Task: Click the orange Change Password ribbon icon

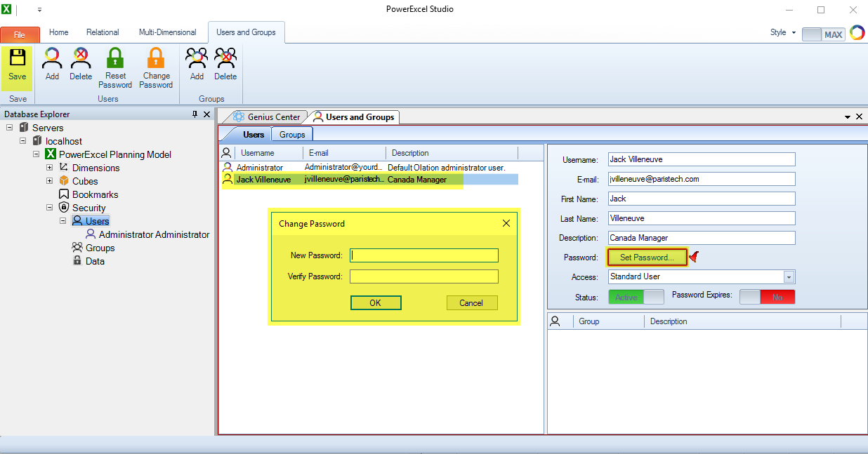Action: pyautogui.click(x=156, y=58)
